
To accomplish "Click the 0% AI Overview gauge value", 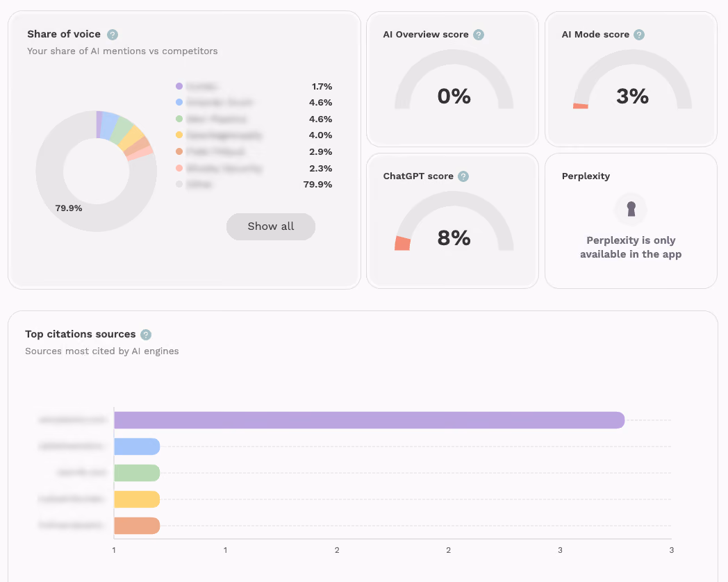I will click(x=454, y=96).
